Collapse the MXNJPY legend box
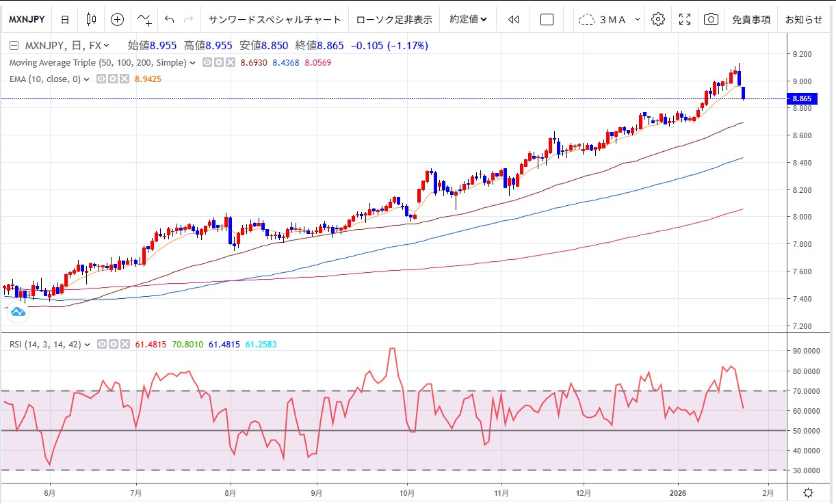 tap(14, 46)
